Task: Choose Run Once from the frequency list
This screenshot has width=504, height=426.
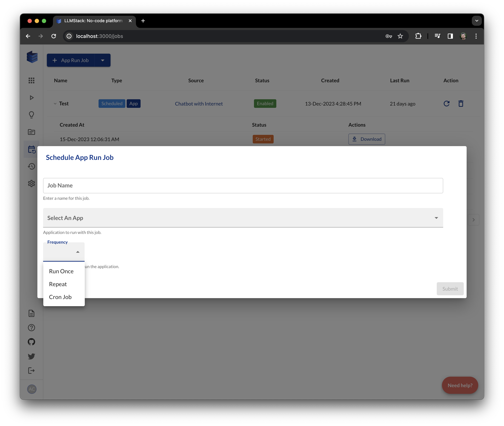Action: (61, 271)
